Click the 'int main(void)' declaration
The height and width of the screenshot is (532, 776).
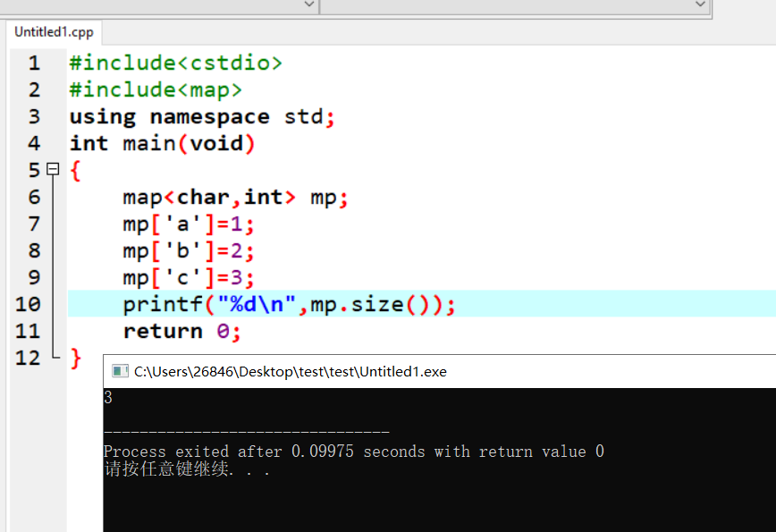coord(163,144)
